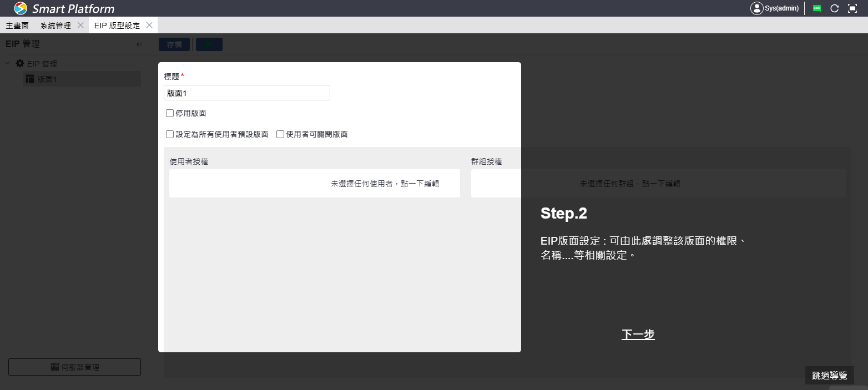Collapse the EIP 管理 sidebar panel
Image resolution: width=868 pixels, height=390 pixels.
(139, 44)
